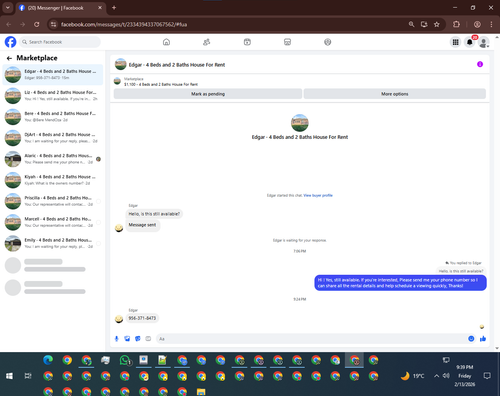Open conversation information purple icon
The height and width of the screenshot is (396, 500).
[480, 64]
